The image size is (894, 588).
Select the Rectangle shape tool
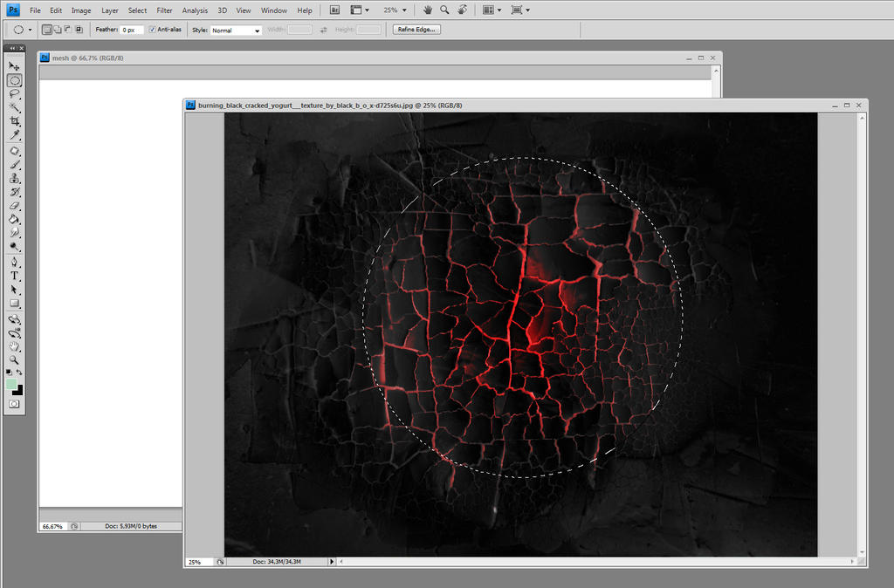coord(14,303)
